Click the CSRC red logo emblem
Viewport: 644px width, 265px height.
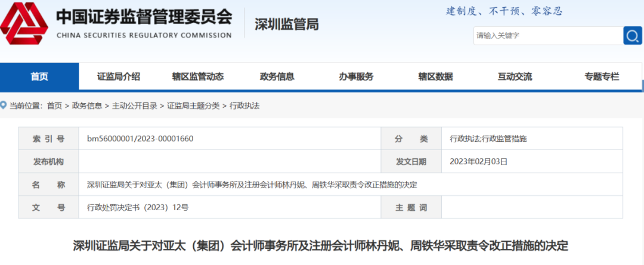coord(24,24)
